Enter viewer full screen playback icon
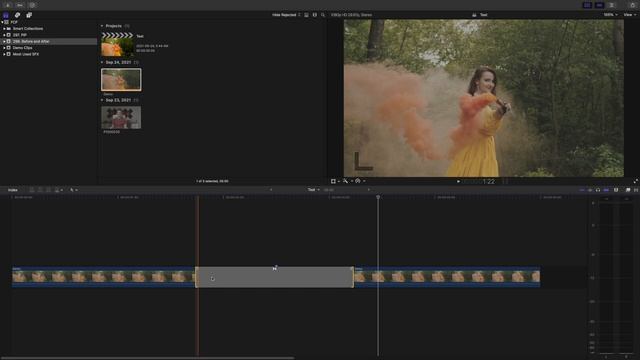Image resolution: width=640 pixels, height=360 pixels. (636, 181)
